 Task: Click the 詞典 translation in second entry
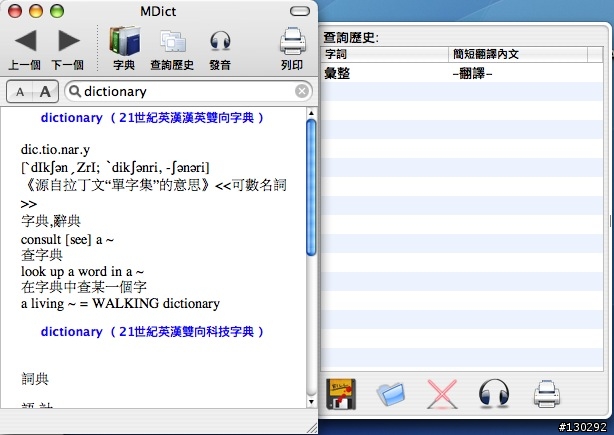coord(35,379)
